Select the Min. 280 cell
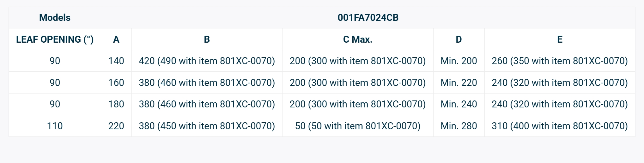644x163 pixels. 459,126
